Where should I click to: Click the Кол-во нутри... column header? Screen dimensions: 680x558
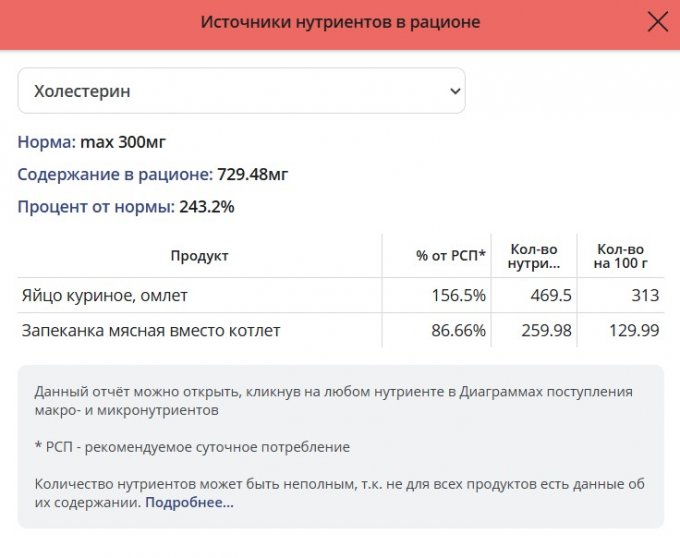click(x=533, y=256)
